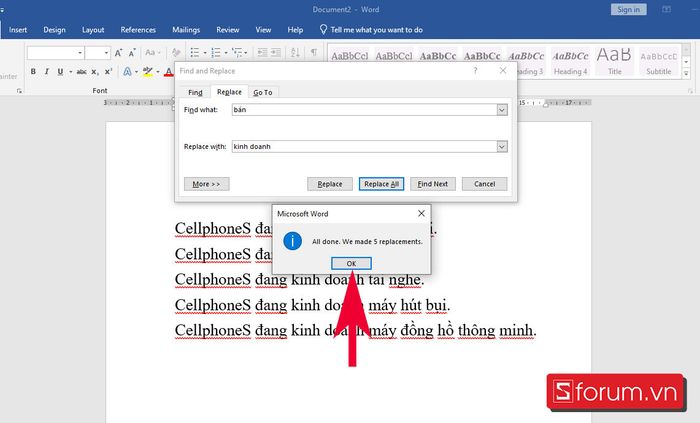This screenshot has width=700, height=423.
Task: Apply the Subtitle style
Action: tap(658, 61)
